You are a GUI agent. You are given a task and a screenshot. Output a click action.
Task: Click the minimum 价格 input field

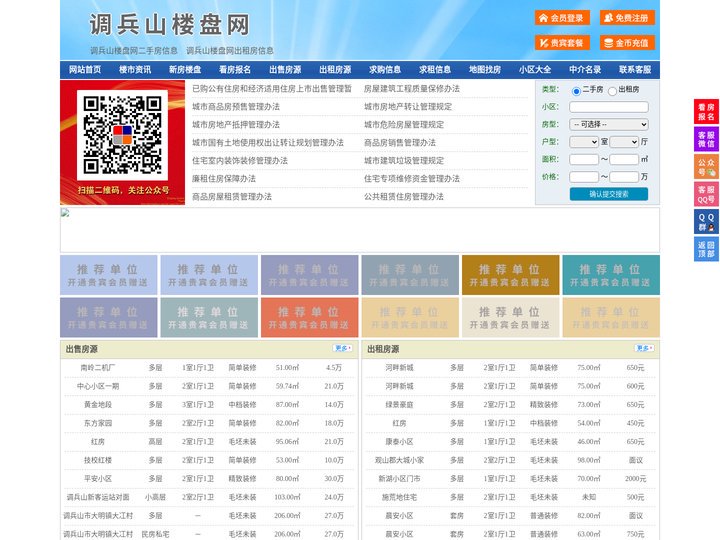[x=584, y=177]
